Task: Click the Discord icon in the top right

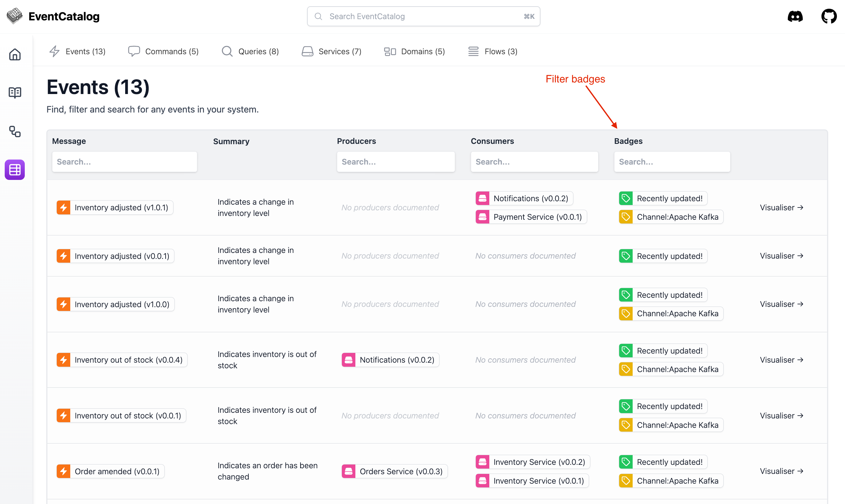Action: pos(795,16)
